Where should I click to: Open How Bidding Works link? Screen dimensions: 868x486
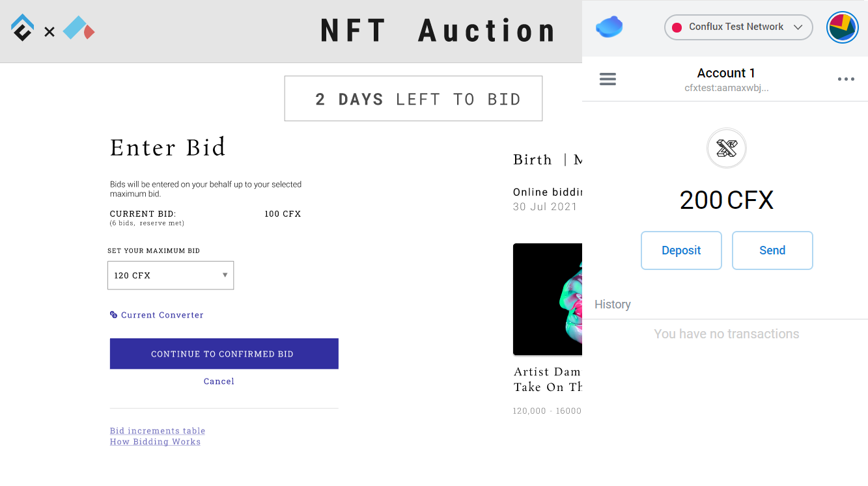[x=155, y=442]
